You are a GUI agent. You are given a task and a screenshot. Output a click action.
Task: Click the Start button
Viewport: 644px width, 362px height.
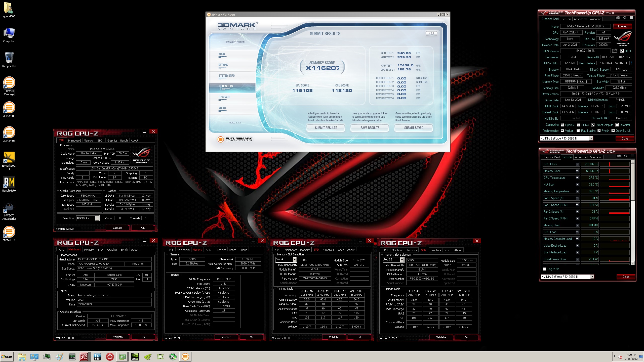coord(7,356)
